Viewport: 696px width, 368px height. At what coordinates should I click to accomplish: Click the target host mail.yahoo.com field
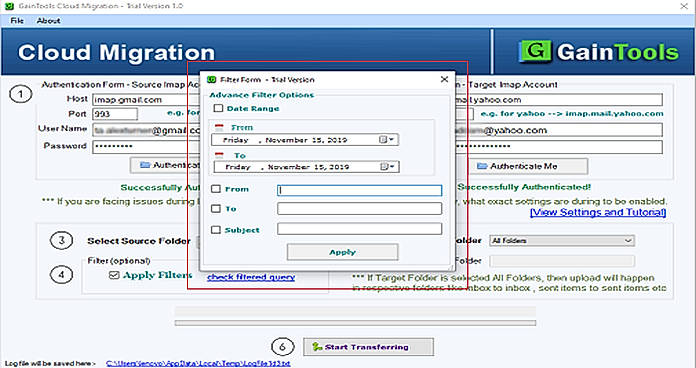point(558,100)
